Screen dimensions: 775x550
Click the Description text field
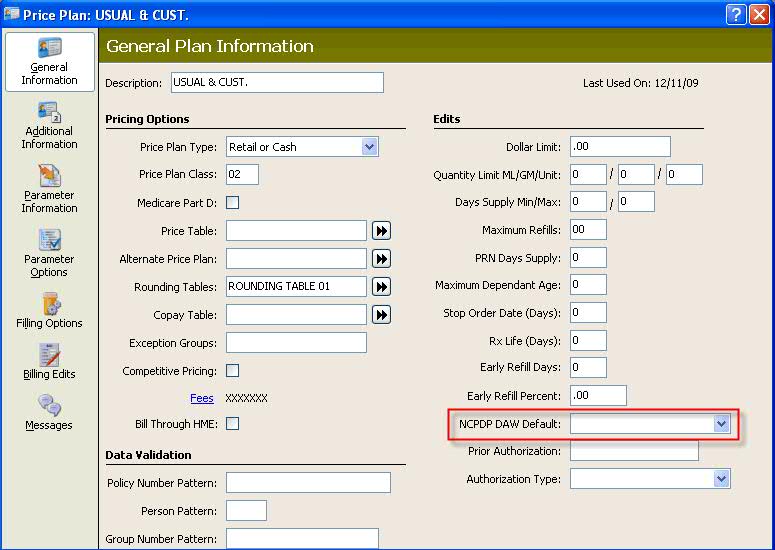point(277,83)
